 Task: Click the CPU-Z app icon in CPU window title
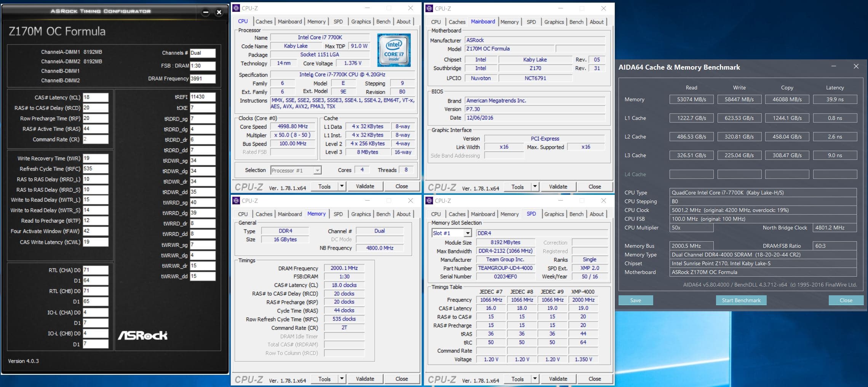pos(236,8)
